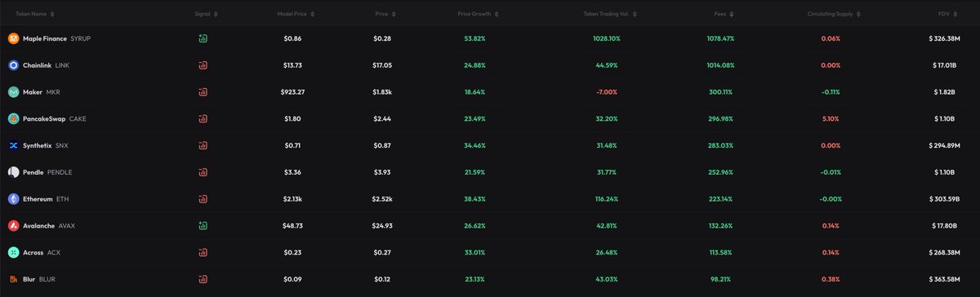
Task: Click the Maple Finance SYRUP token logo
Action: click(13, 38)
